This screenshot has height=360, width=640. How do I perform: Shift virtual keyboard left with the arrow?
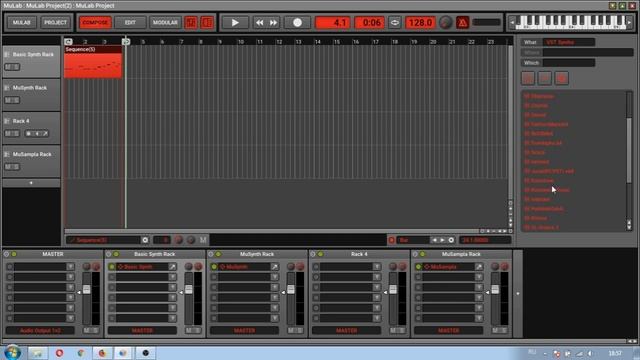[x=512, y=22]
